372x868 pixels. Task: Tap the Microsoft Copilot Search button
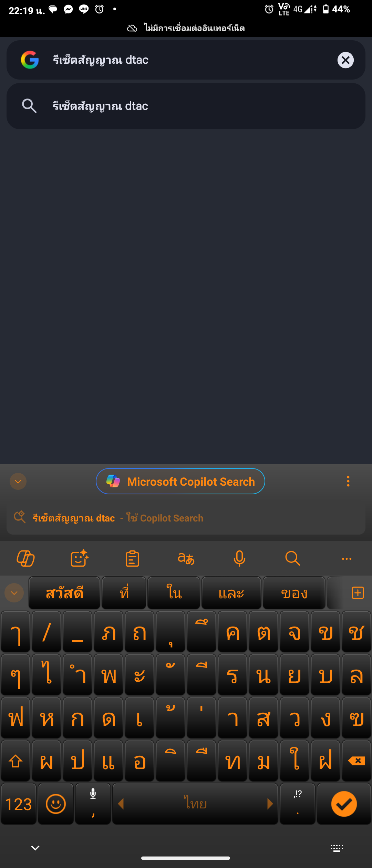click(180, 481)
